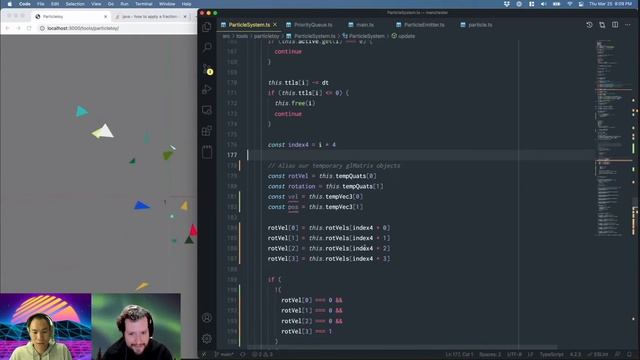This screenshot has width=640, height=360.
Task: Open Source Control view with pending changes badge
Action: [207, 69]
